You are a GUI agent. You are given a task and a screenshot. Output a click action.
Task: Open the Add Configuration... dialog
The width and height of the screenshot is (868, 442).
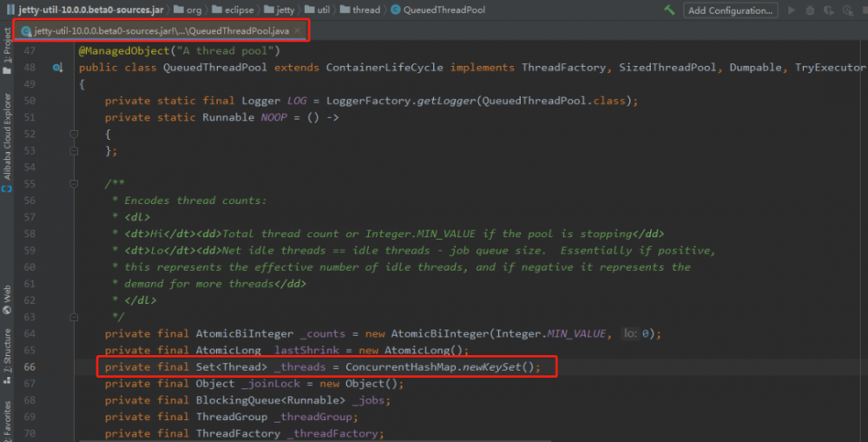(x=730, y=10)
